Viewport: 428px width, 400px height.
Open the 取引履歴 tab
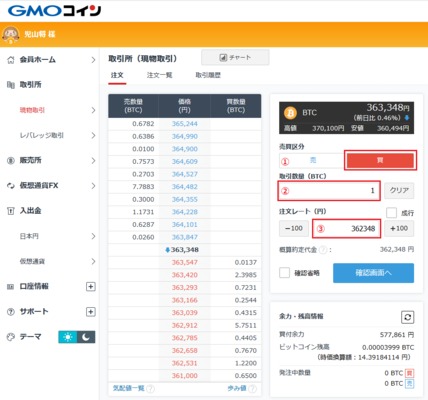coord(208,75)
